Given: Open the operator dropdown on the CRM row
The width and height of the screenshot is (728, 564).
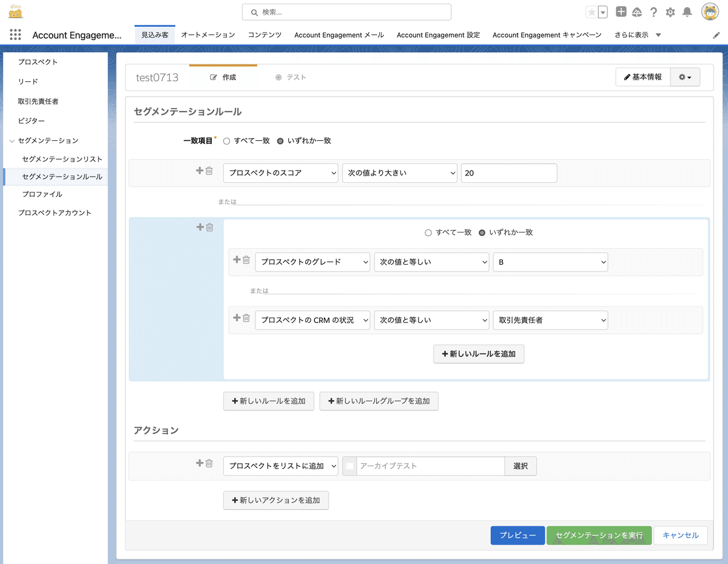Looking at the screenshot, I should coord(431,320).
